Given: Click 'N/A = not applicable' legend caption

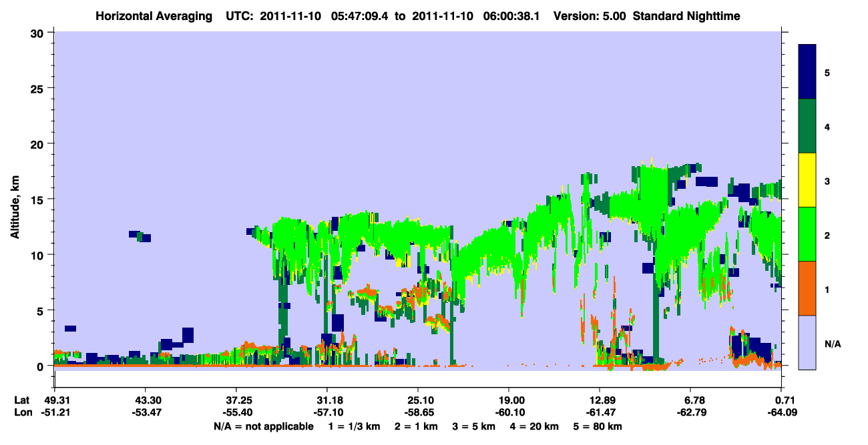Looking at the screenshot, I should point(263,426).
